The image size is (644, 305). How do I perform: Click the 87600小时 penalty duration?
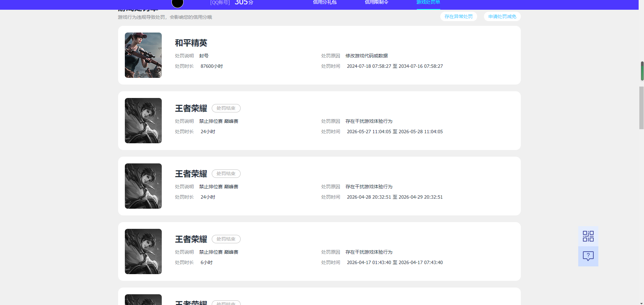(x=212, y=66)
